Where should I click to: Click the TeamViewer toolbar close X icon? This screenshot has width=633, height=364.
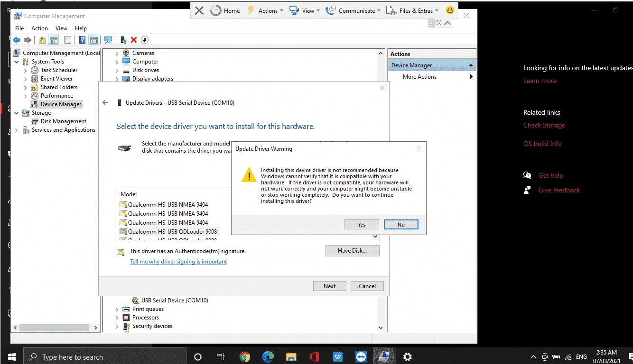pyautogui.click(x=199, y=10)
